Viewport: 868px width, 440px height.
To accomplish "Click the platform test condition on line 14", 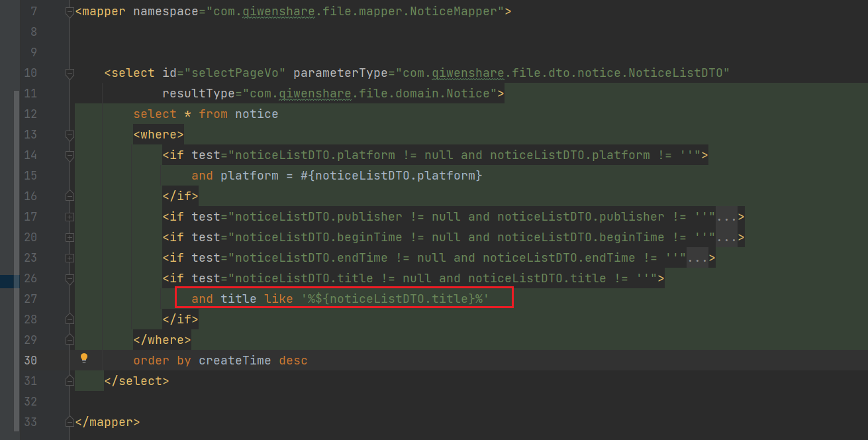I will click(464, 155).
